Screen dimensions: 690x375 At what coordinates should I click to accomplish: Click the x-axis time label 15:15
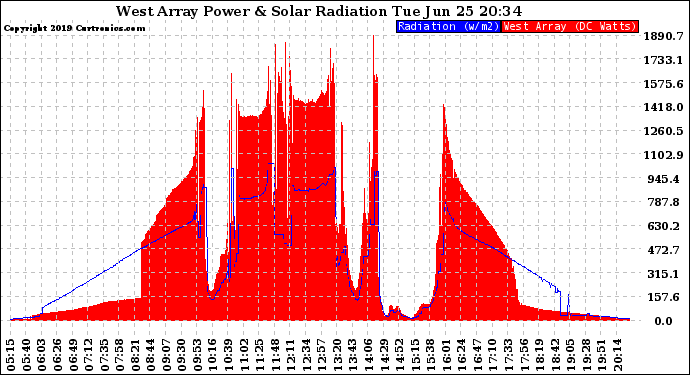[414, 355]
